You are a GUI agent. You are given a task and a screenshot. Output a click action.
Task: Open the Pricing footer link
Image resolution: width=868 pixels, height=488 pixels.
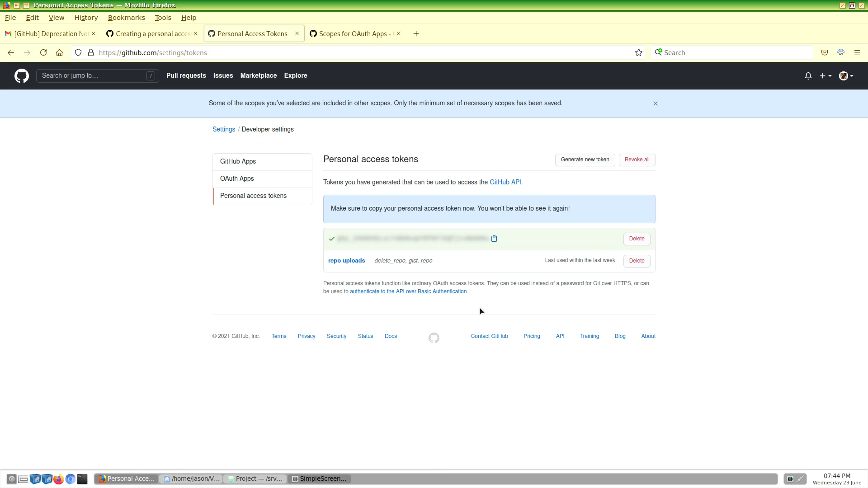click(532, 336)
